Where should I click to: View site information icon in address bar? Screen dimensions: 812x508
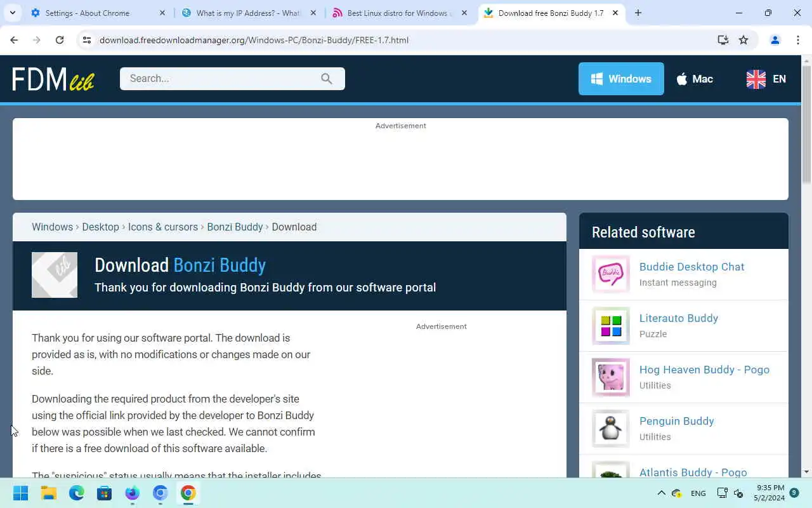(87, 40)
